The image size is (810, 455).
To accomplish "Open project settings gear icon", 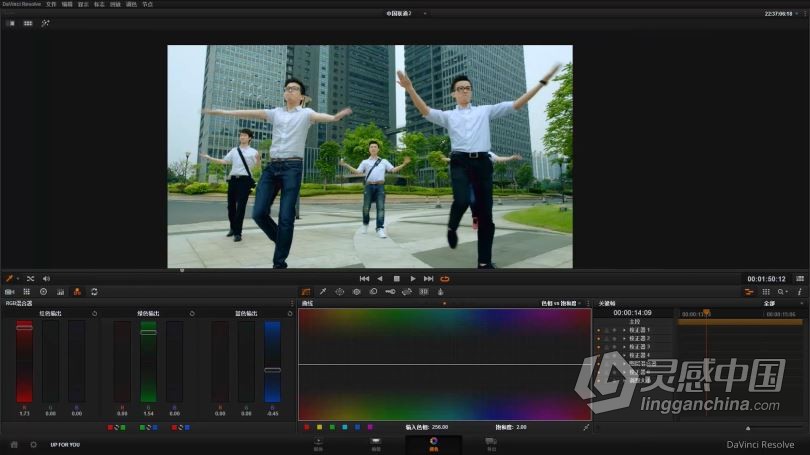I will coord(34,444).
